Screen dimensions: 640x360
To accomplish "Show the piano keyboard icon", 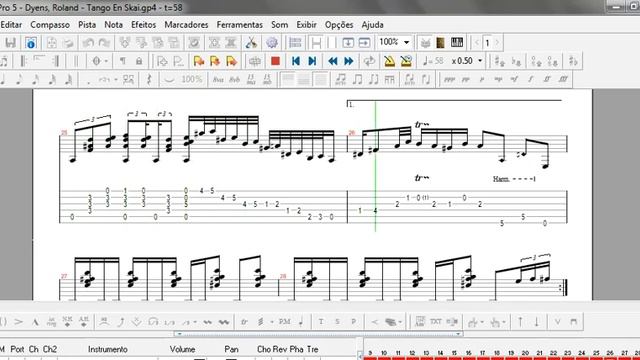I will pyautogui.click(x=457, y=42).
